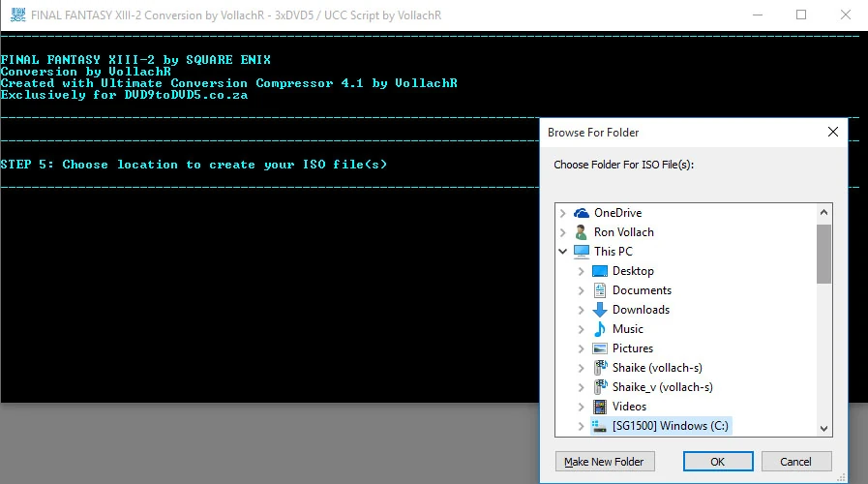Select the Shaike_v (vollach-s) label
Image resolution: width=868 pixels, height=484 pixels.
[663, 387]
